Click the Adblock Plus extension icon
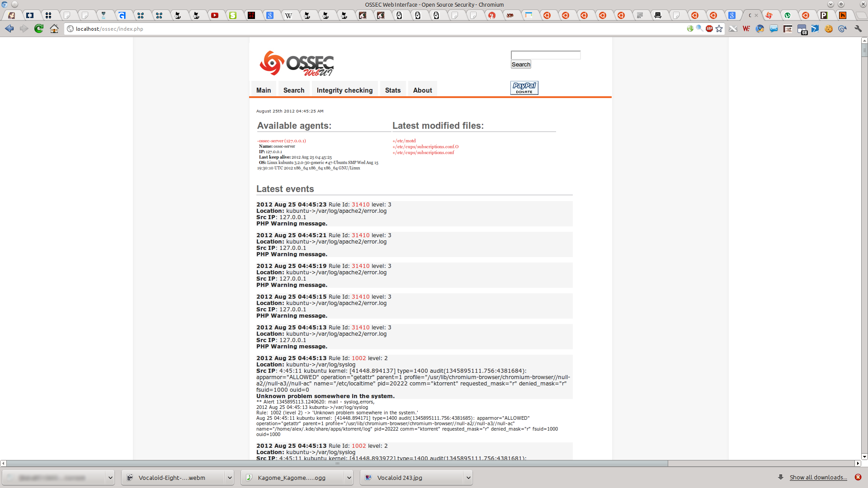Screen dimensions: 868x488 (709, 28)
